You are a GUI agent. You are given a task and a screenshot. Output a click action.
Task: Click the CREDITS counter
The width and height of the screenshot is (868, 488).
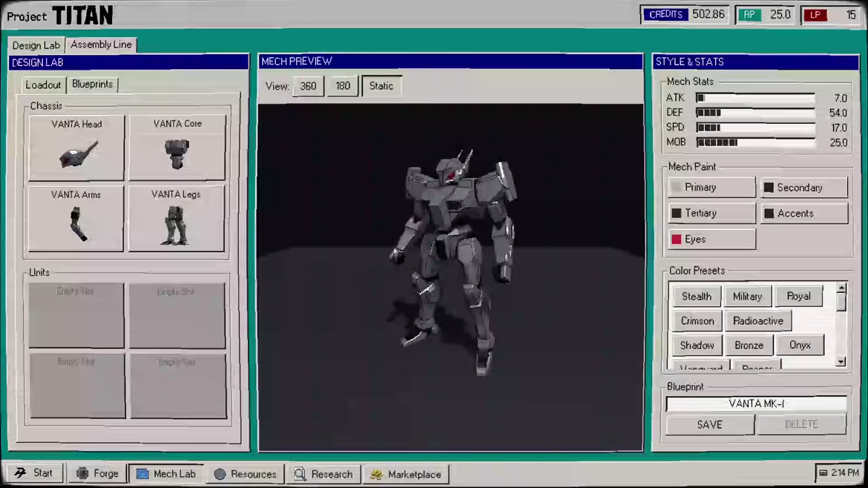coord(685,14)
